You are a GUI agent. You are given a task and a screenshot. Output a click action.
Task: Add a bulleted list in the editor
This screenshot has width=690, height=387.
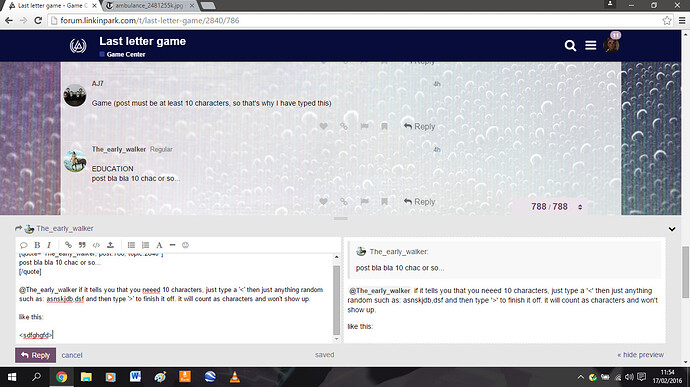click(131, 245)
